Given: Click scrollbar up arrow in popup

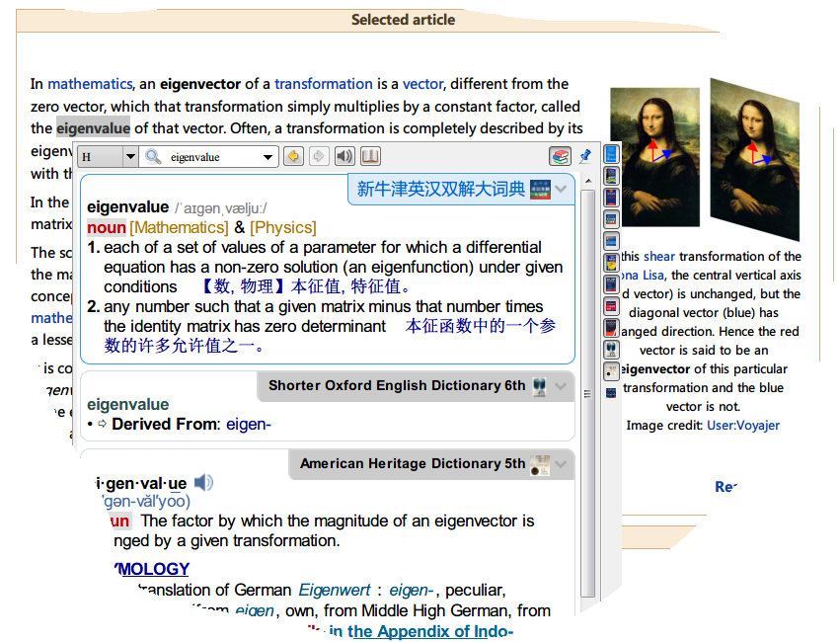Looking at the screenshot, I should tap(588, 181).
